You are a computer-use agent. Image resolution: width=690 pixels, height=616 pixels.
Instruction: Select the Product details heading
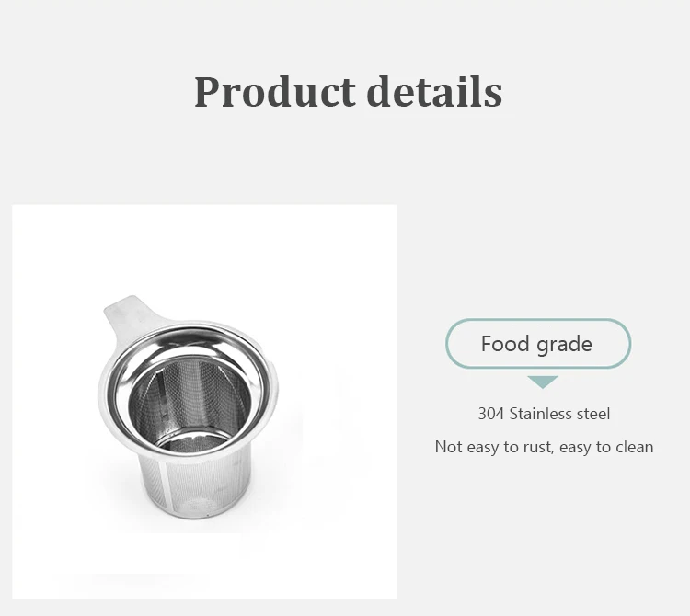pos(348,92)
